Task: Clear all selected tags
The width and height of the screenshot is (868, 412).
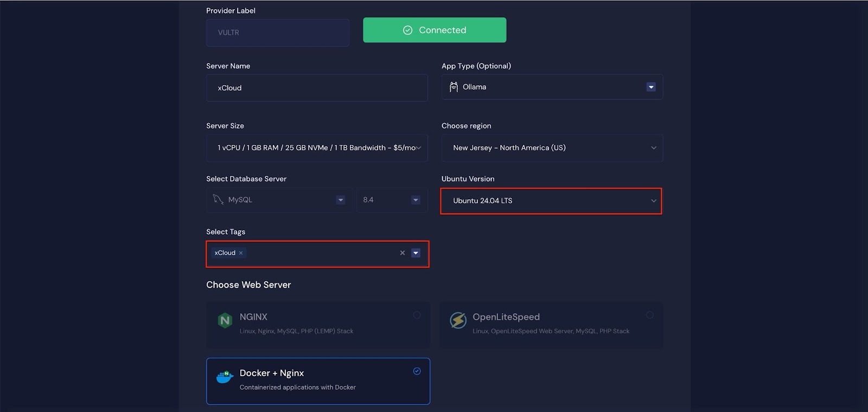Action: pyautogui.click(x=402, y=253)
